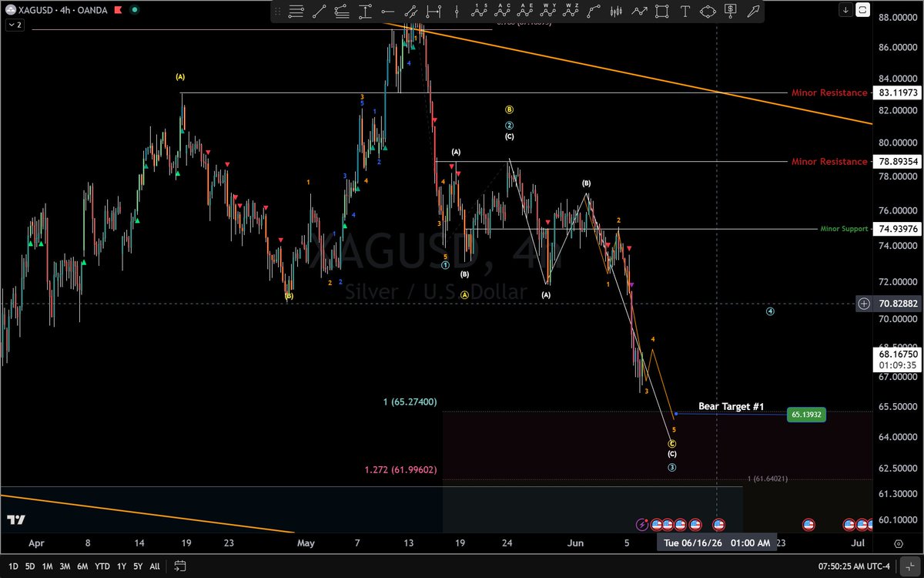The image size is (924, 578).
Task: Select the Trend-based Fib extension tool
Action: (x=342, y=11)
